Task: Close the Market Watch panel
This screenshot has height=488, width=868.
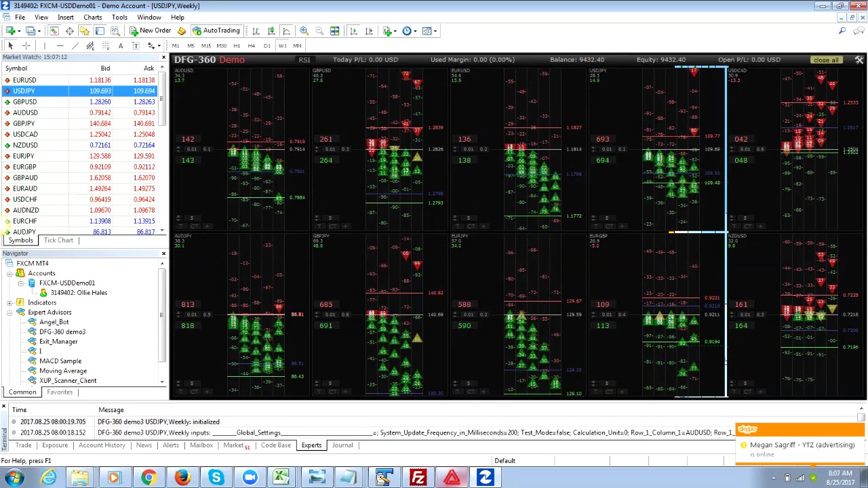Action: 163,57
